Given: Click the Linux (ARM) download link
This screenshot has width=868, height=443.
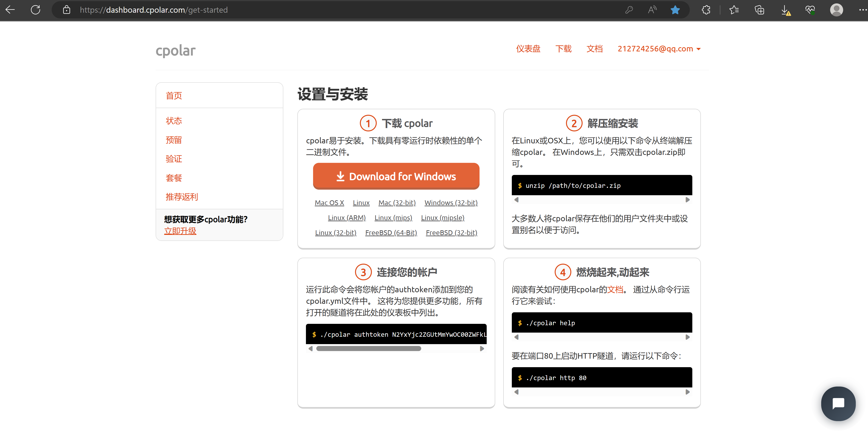Looking at the screenshot, I should tap(347, 218).
